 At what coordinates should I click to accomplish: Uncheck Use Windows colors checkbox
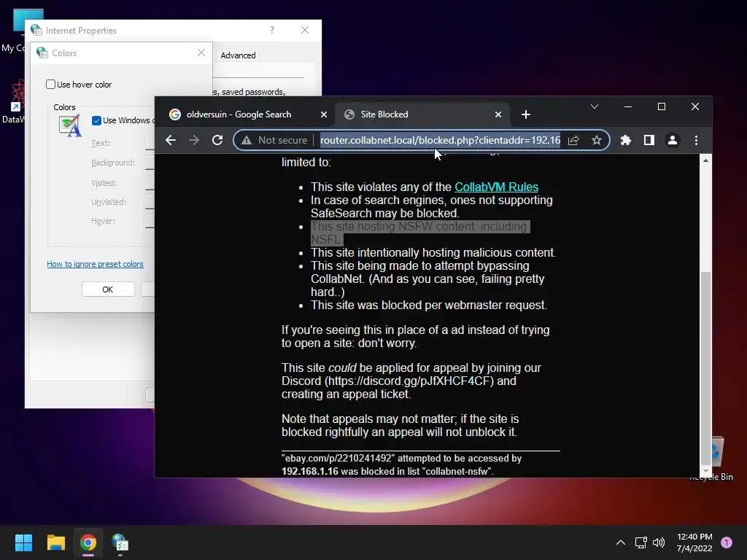click(x=96, y=120)
